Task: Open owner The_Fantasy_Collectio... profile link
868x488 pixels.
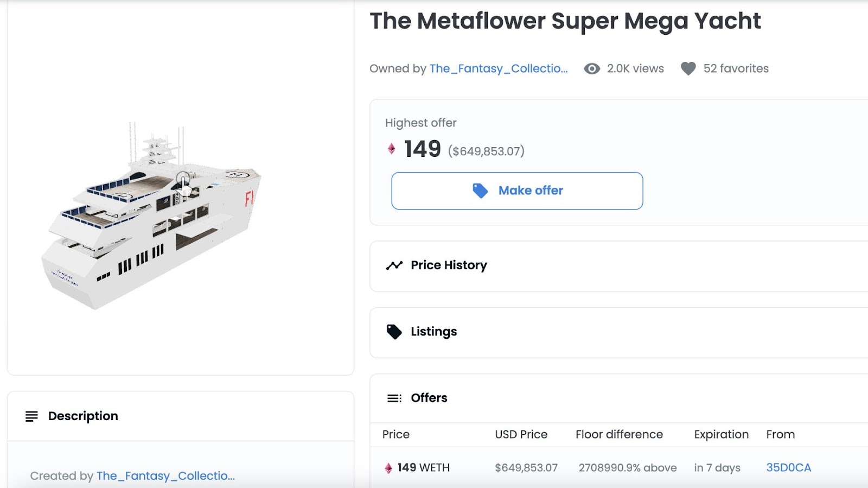Action: point(498,69)
